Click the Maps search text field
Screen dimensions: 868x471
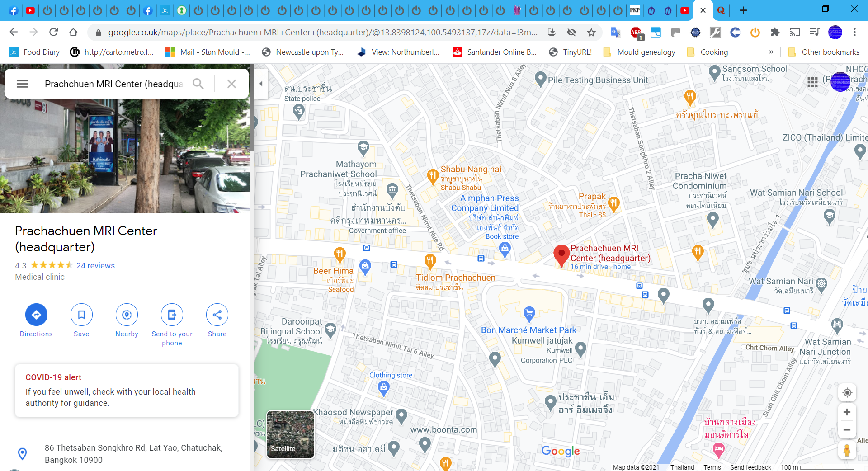114,84
